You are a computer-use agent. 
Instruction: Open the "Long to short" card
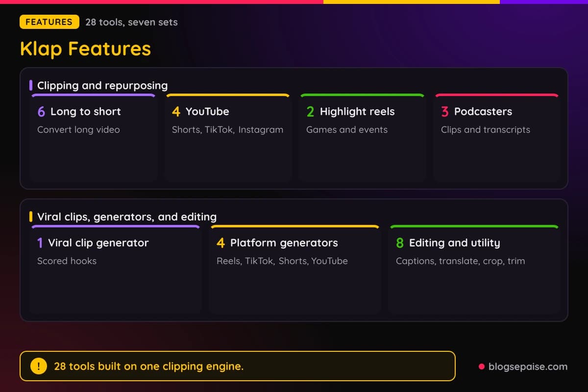pyautogui.click(x=94, y=138)
